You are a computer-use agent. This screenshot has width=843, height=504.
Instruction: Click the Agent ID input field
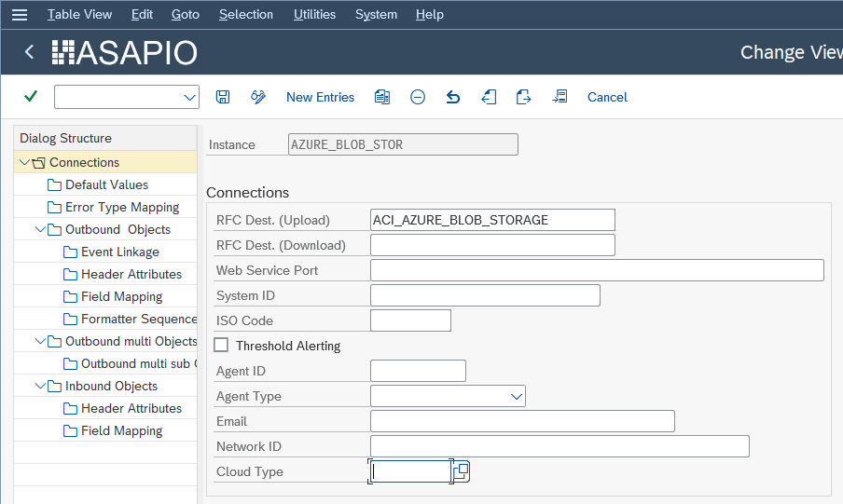pyautogui.click(x=418, y=371)
